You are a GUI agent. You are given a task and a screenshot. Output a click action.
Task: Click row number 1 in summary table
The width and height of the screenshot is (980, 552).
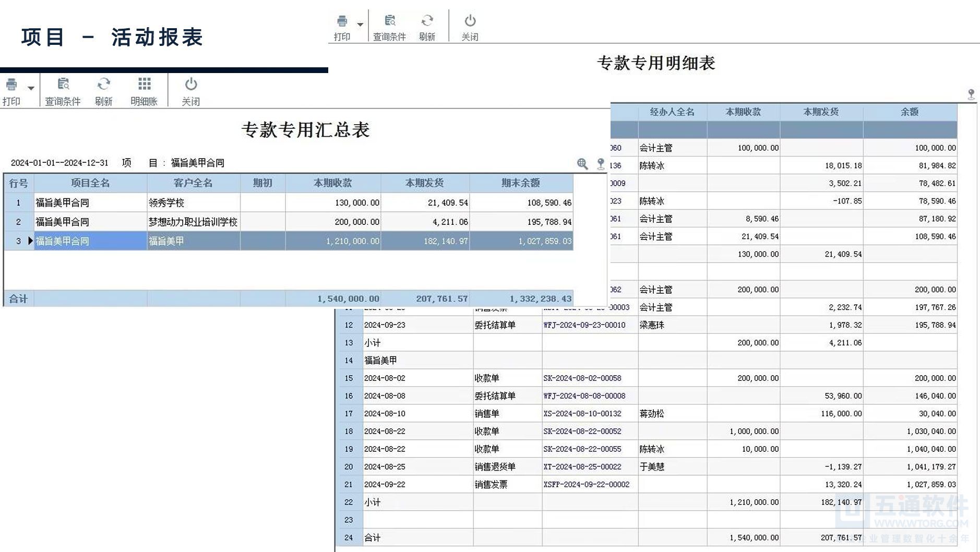pyautogui.click(x=18, y=202)
